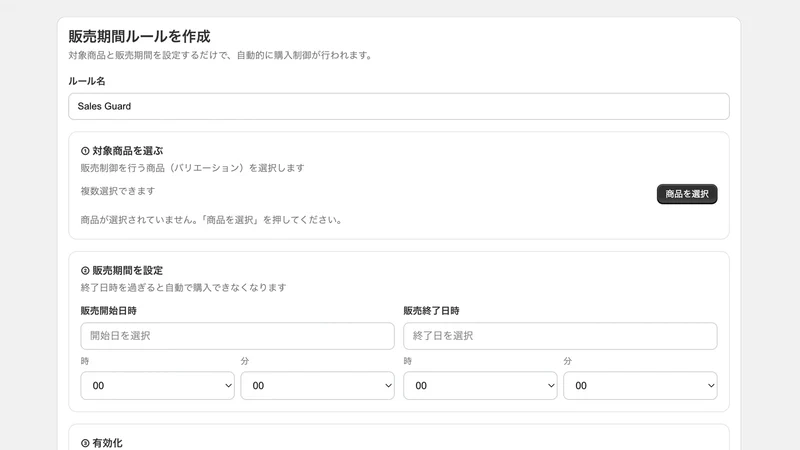
Task: Click the step 1 circle icon by 対象商品を選ぶ
Action: point(85,151)
